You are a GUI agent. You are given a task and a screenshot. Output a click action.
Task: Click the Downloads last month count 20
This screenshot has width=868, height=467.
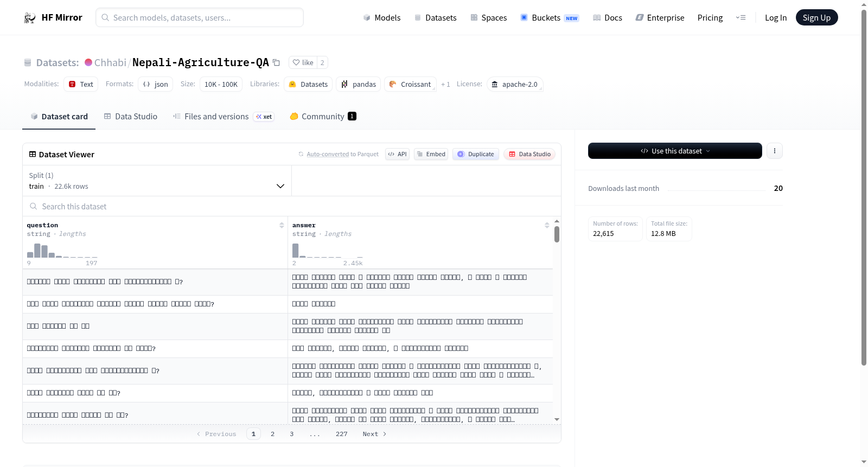(x=778, y=188)
